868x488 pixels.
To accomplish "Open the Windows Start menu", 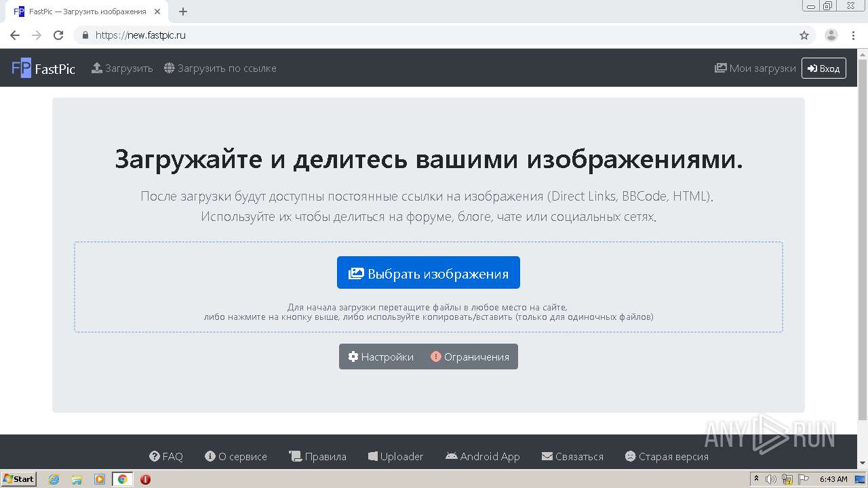I will pyautogui.click(x=19, y=479).
